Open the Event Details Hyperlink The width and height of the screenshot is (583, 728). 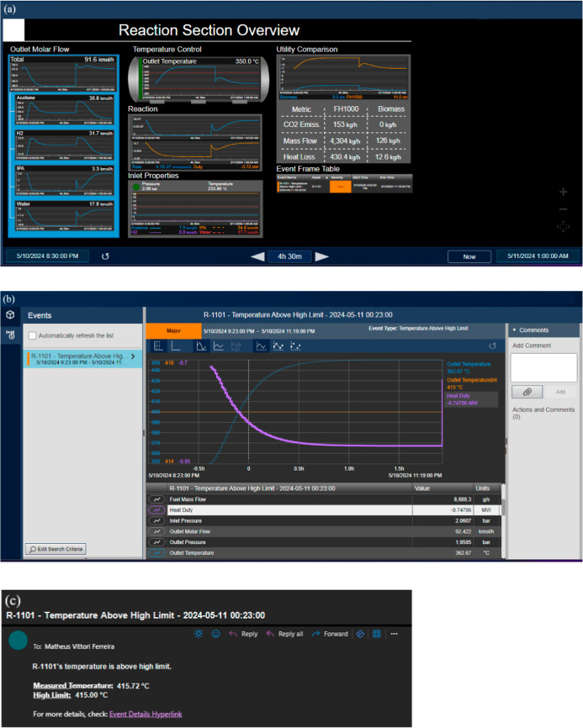pos(146,714)
